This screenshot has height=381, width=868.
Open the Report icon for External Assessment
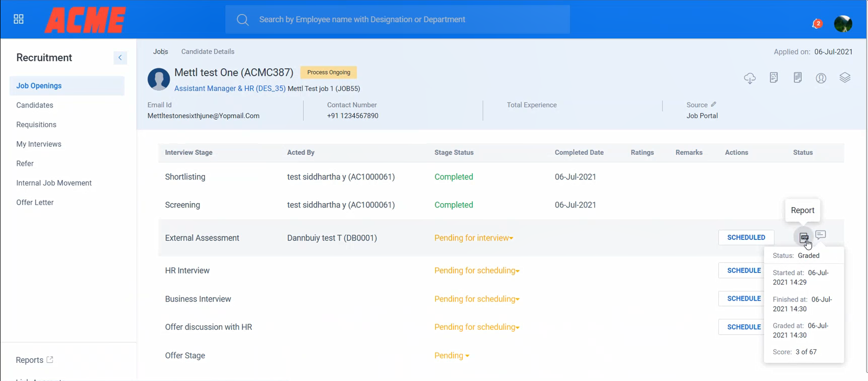(804, 237)
